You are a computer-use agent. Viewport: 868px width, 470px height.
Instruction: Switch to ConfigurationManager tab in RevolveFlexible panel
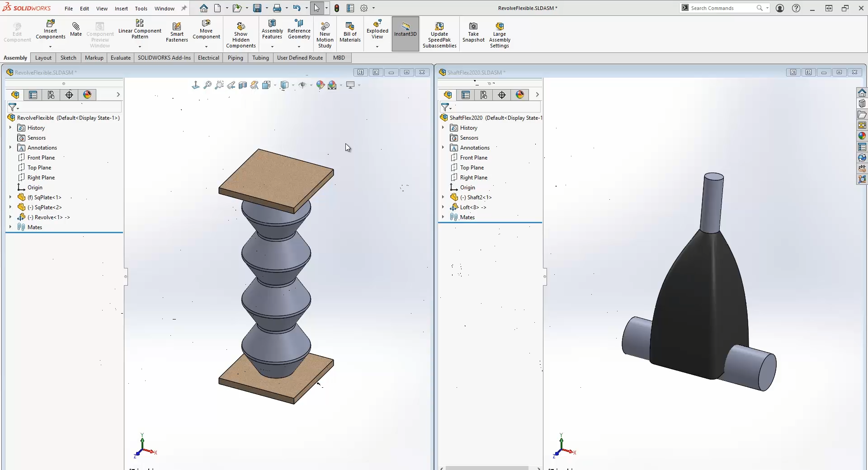pos(51,94)
